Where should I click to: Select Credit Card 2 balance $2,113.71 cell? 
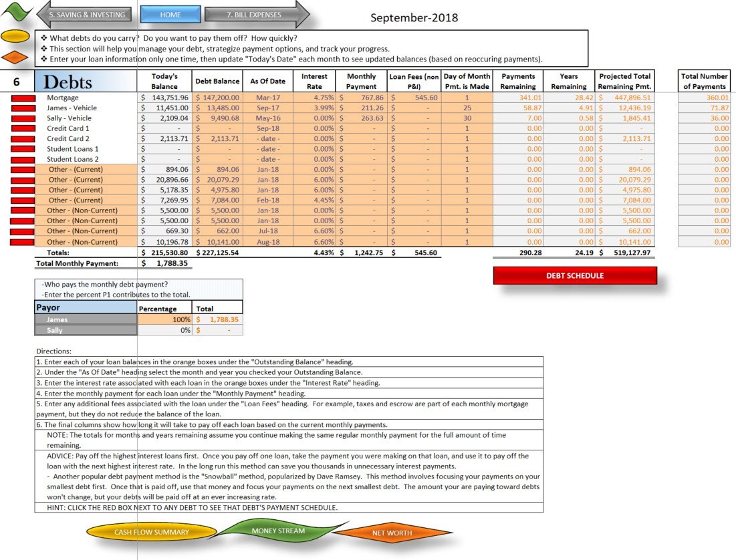[217, 139]
